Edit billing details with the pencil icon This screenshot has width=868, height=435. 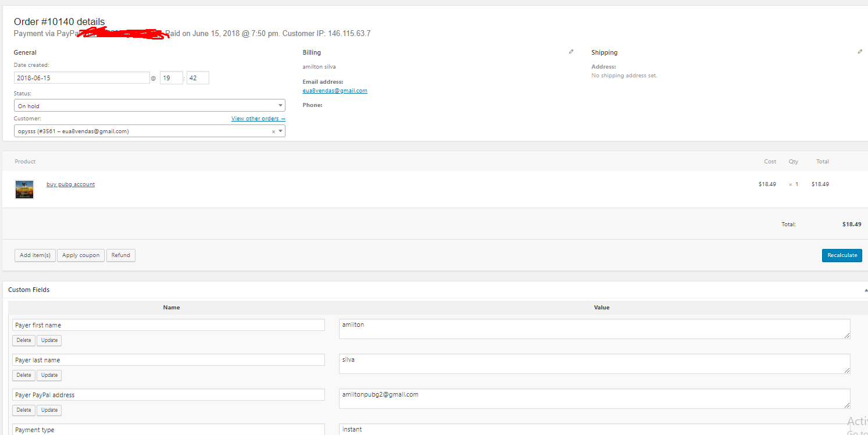click(571, 52)
